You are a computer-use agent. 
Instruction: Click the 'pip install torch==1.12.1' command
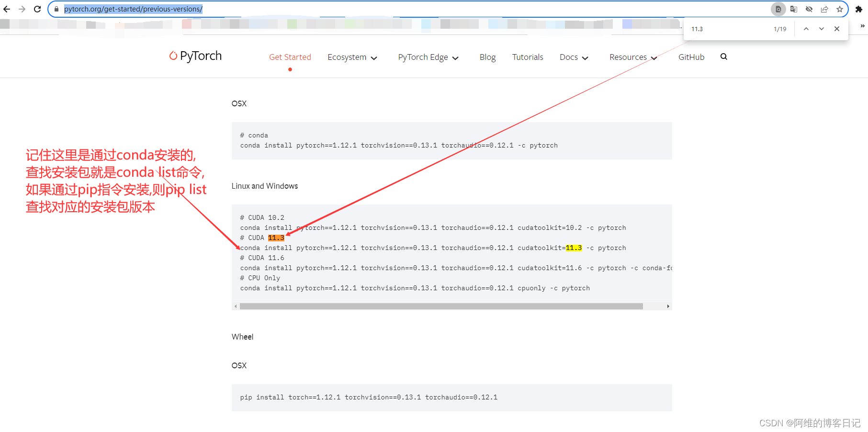point(369,397)
